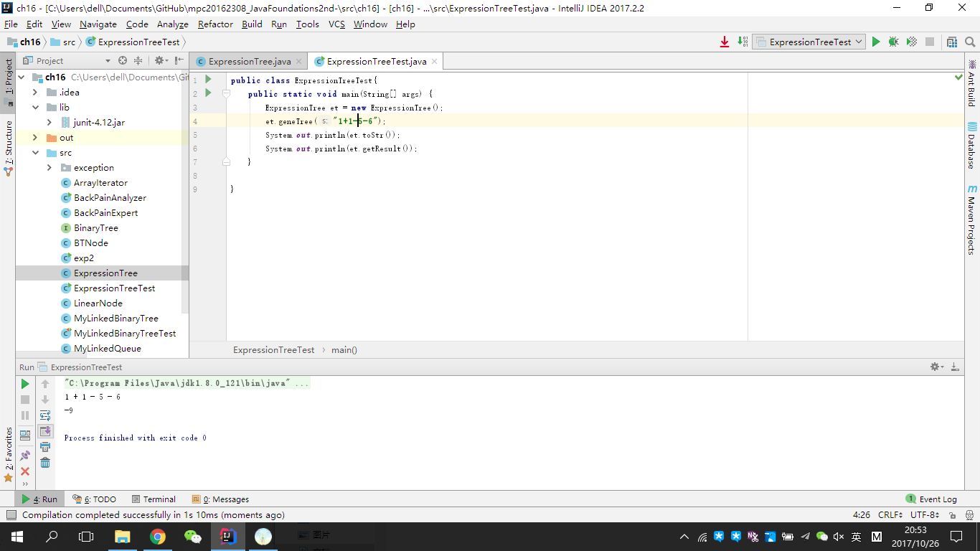The height and width of the screenshot is (551, 980).
Task: Open the Run configuration dropdown
Action: (x=809, y=42)
